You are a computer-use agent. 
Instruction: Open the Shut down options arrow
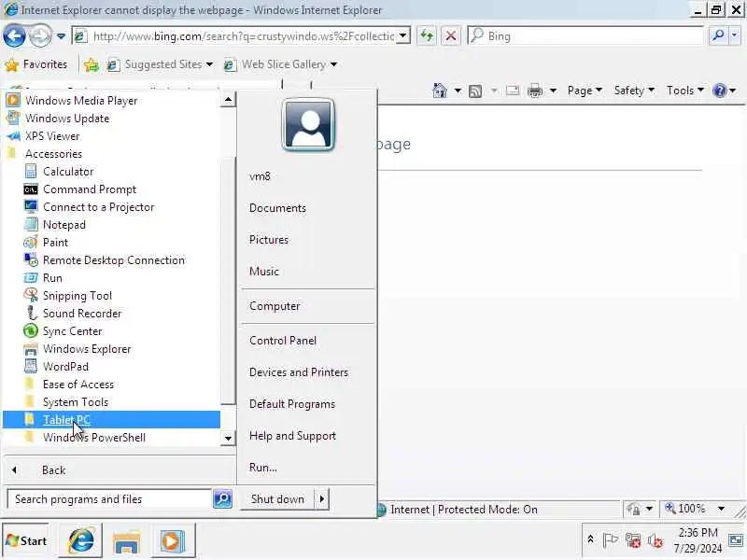(x=322, y=498)
